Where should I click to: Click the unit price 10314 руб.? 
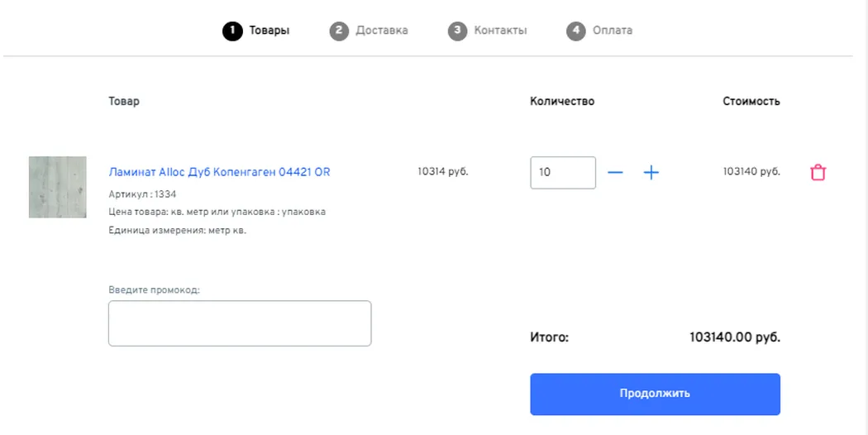(x=443, y=172)
